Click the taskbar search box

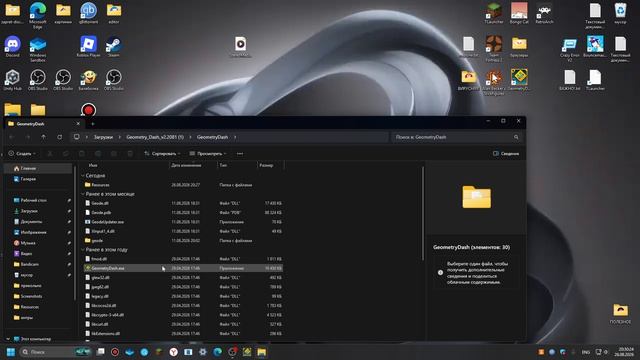55,352
